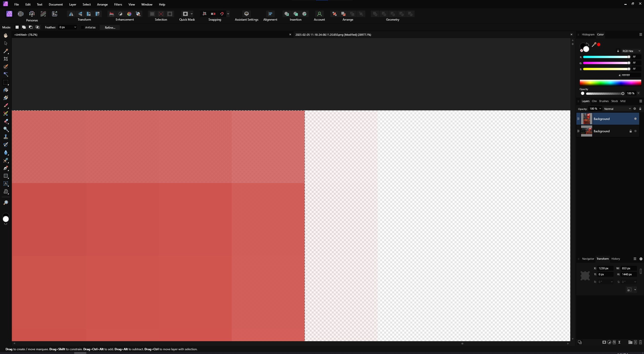Open the Filters menu
644x354 pixels.
[x=118, y=4]
